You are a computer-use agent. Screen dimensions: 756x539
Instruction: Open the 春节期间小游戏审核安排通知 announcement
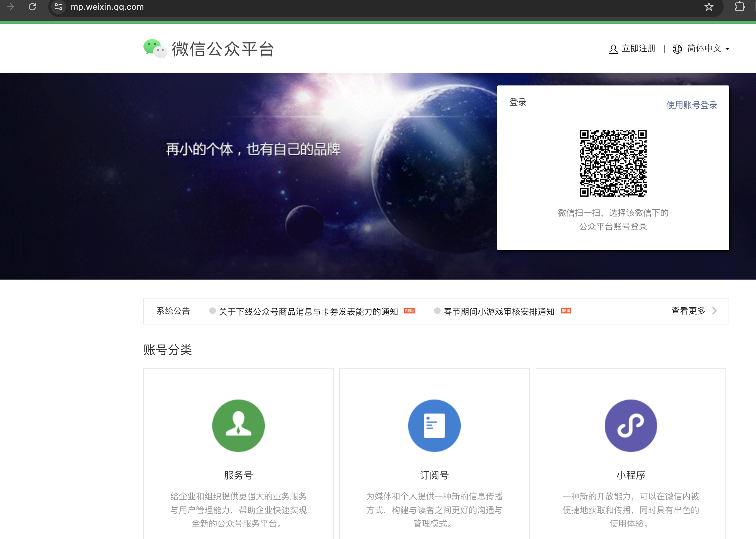pos(499,311)
